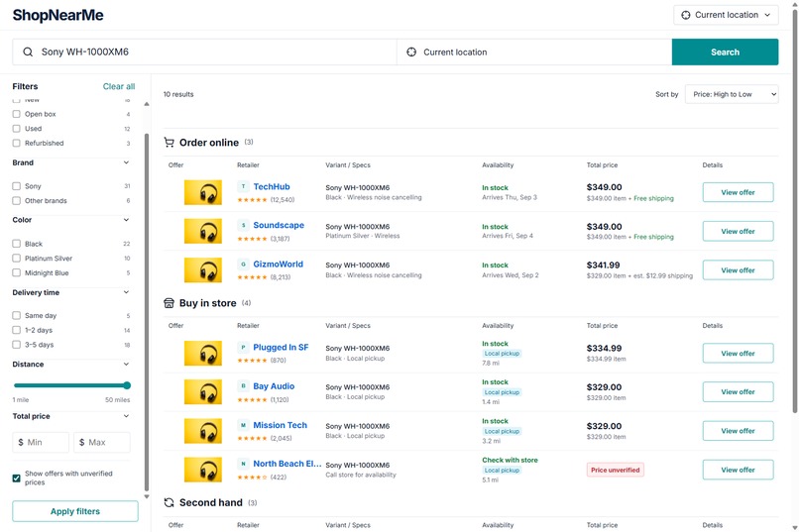Filter by Black color
Viewport: 799px width, 532px height.
click(16, 244)
